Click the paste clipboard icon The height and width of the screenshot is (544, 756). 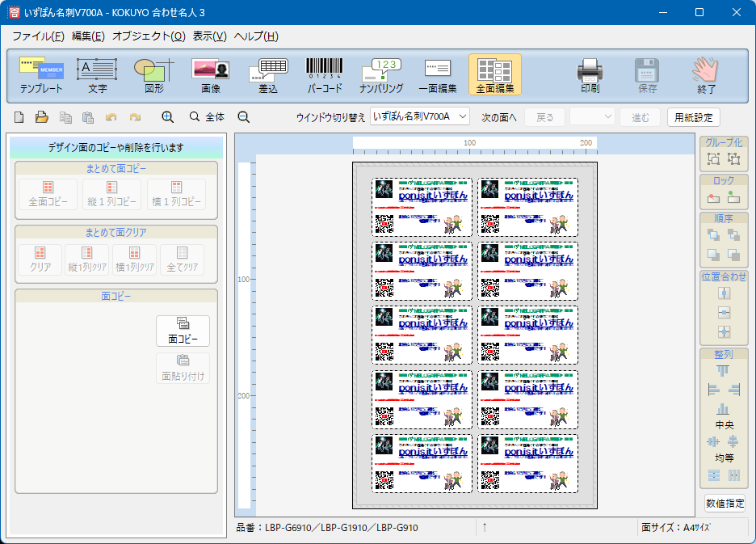pyautogui.click(x=88, y=117)
